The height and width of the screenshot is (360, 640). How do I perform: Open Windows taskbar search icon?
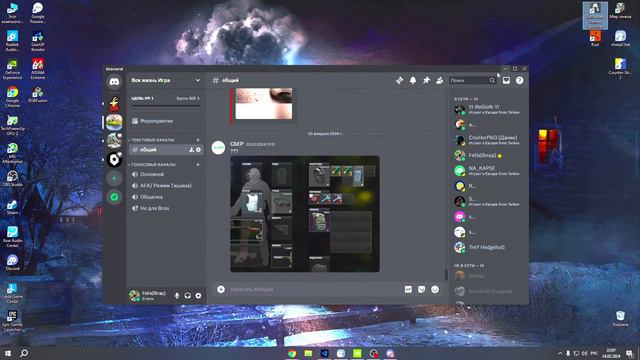[24, 353]
